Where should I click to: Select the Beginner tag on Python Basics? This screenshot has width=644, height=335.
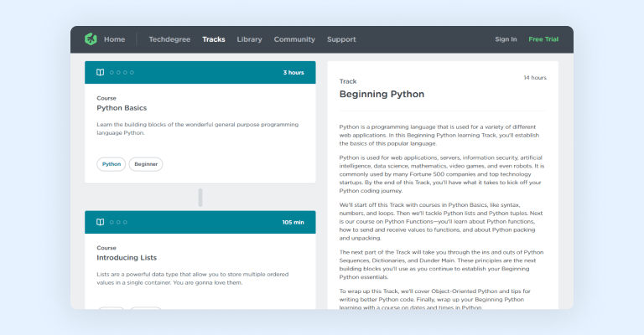(146, 164)
